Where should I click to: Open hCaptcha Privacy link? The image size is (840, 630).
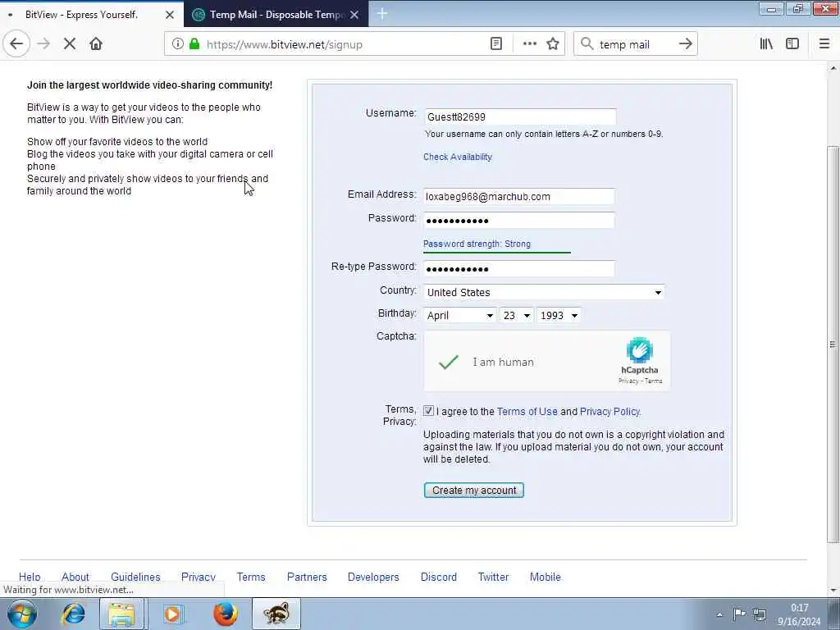(x=628, y=381)
